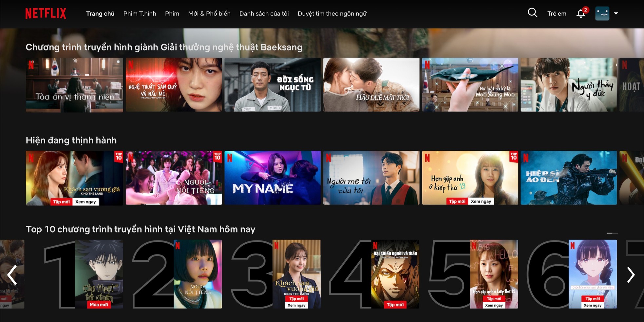
Task: Click the Top 10 row page indicator
Action: (x=612, y=233)
